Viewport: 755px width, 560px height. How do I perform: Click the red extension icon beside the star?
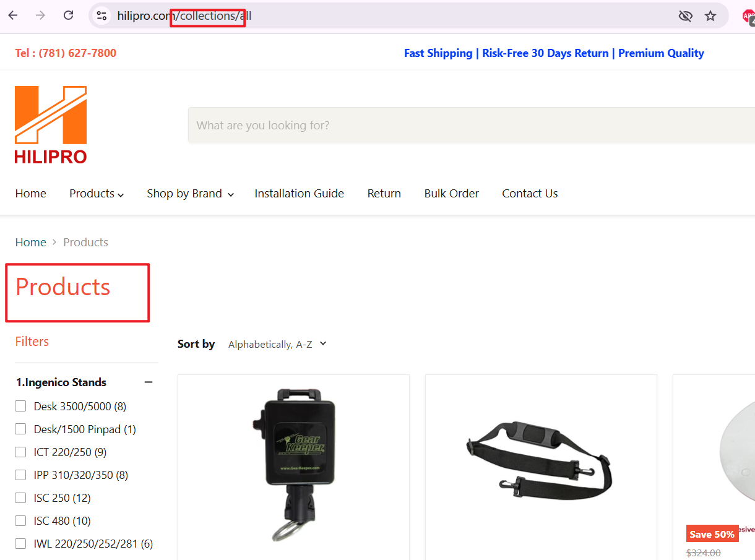coord(749,16)
